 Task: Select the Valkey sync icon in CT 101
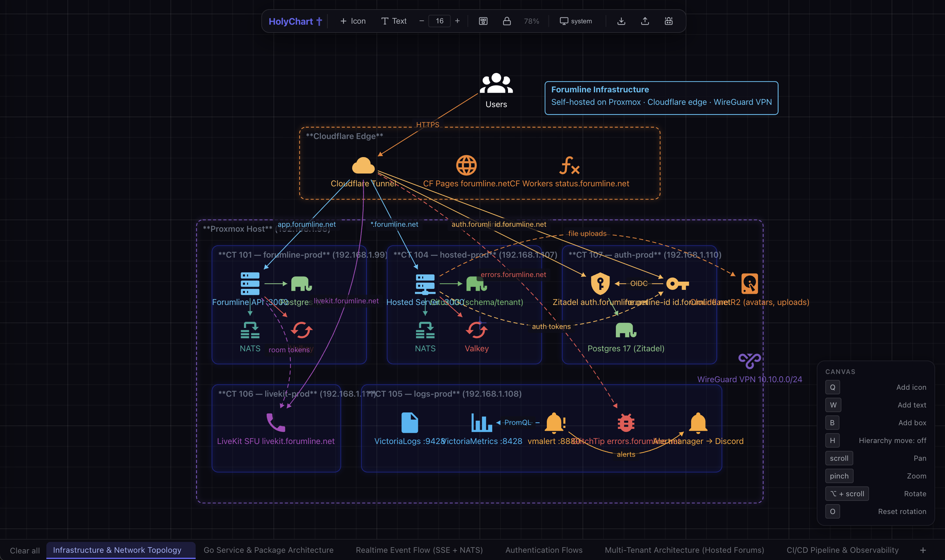[301, 330]
